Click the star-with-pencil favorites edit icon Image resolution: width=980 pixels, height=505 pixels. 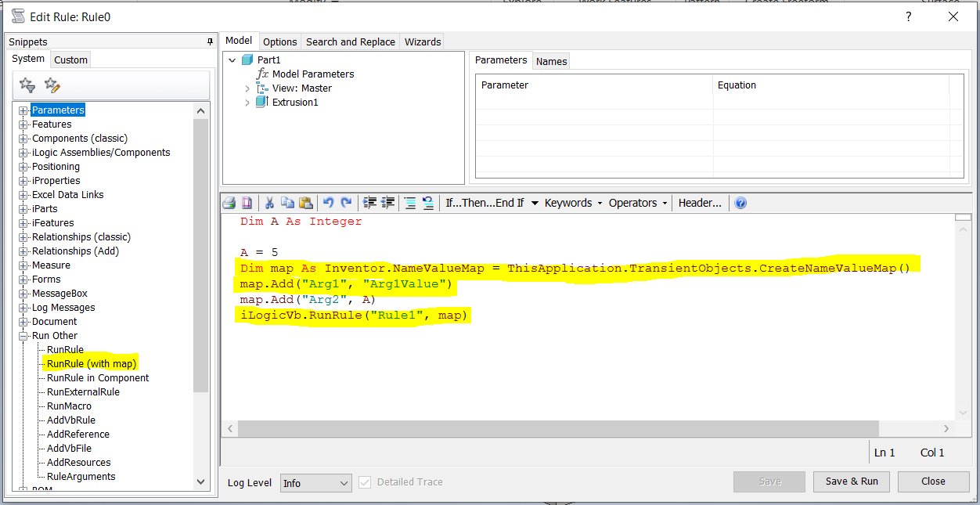52,85
